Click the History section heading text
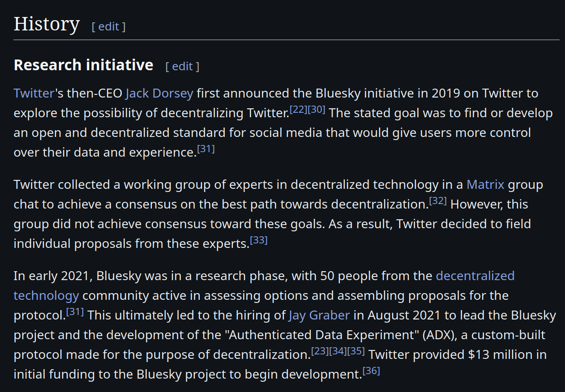Screen dimensions: 565x392 point(47,24)
